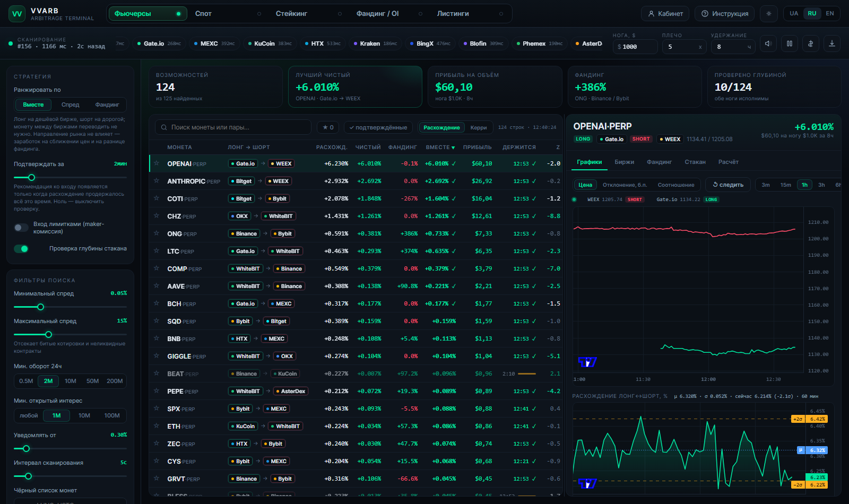This screenshot has width=849, height=504.
Task: Sort by the Вместе column arrow
Action: [453, 147]
